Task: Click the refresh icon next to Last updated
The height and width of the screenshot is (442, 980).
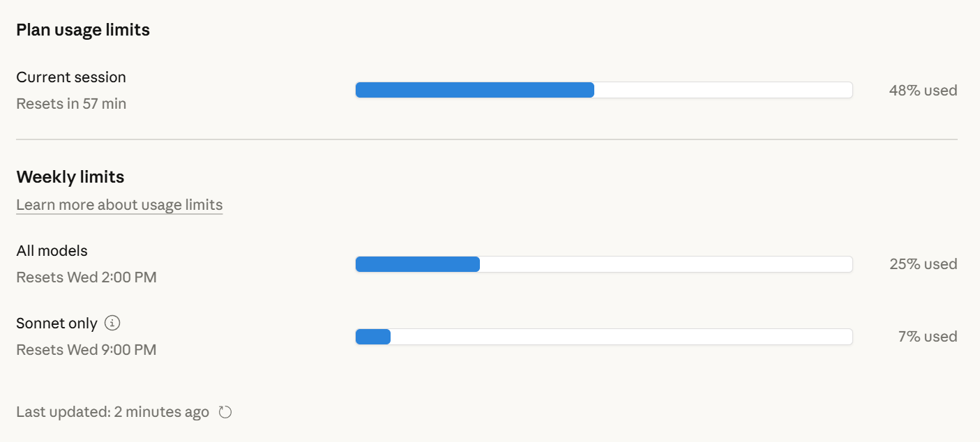Action: tap(225, 412)
